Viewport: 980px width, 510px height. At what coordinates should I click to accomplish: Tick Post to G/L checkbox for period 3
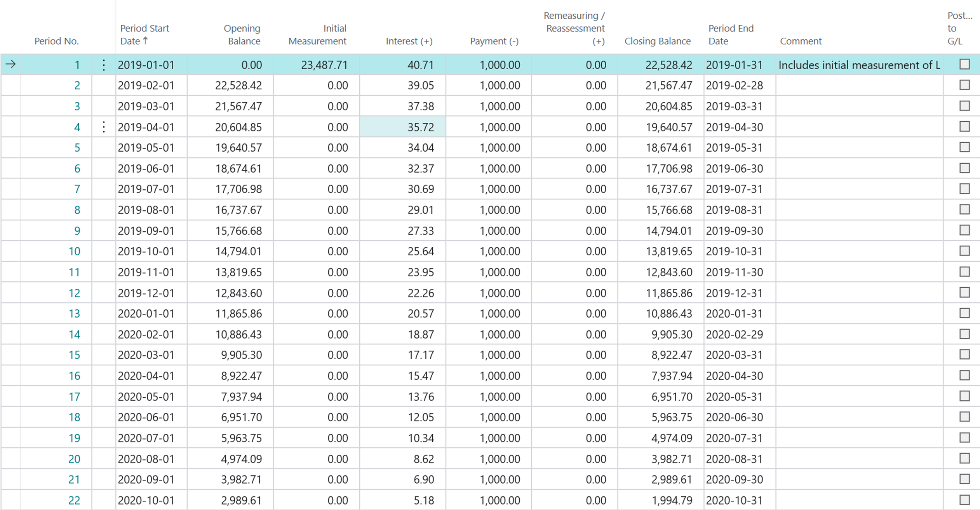pyautogui.click(x=964, y=106)
